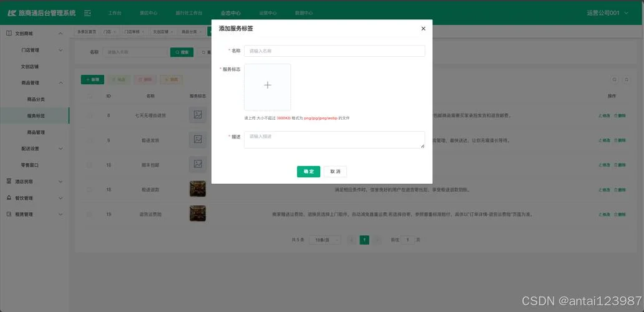The image size is (644, 312).
Task: Toggle the sidebar collapse icon in header
Action: (x=87, y=13)
